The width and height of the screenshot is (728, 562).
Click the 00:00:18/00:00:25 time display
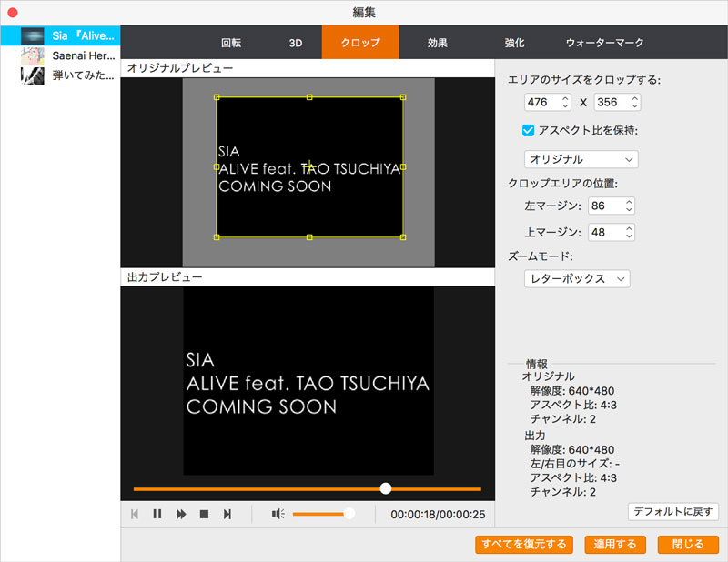tap(438, 514)
